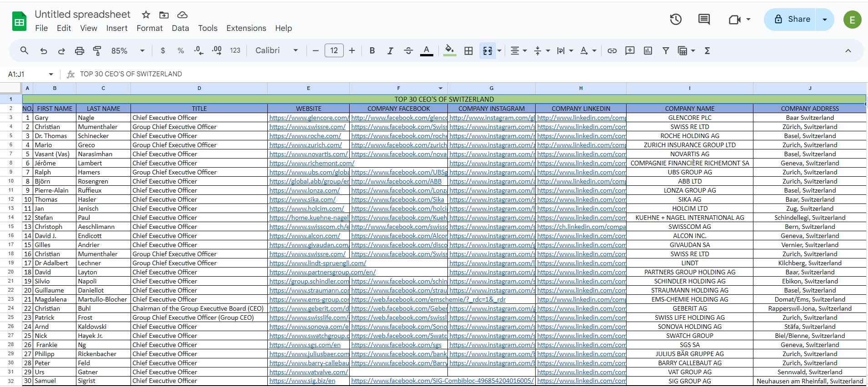Undo the last action
Screen dimensions: 868x387
pos(43,51)
